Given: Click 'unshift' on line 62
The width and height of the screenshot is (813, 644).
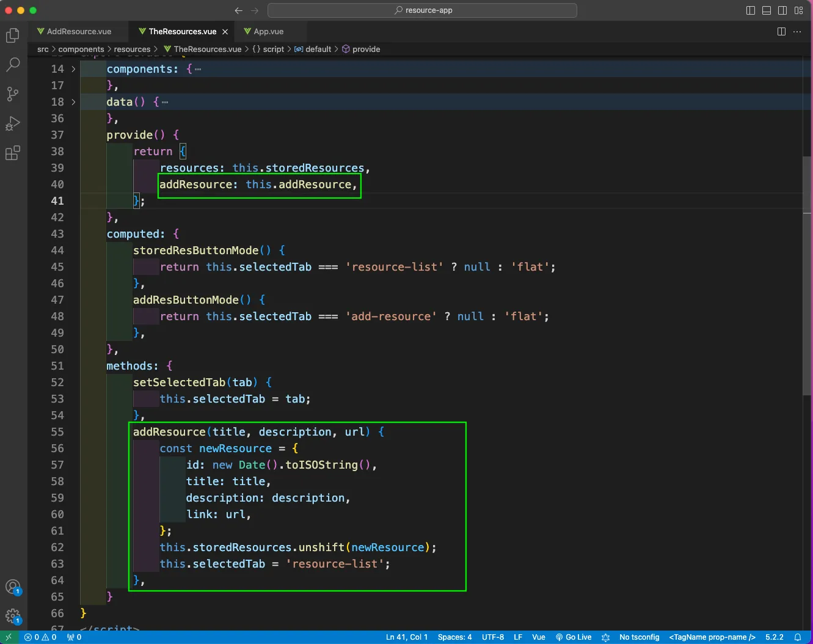Looking at the screenshot, I should 321,547.
